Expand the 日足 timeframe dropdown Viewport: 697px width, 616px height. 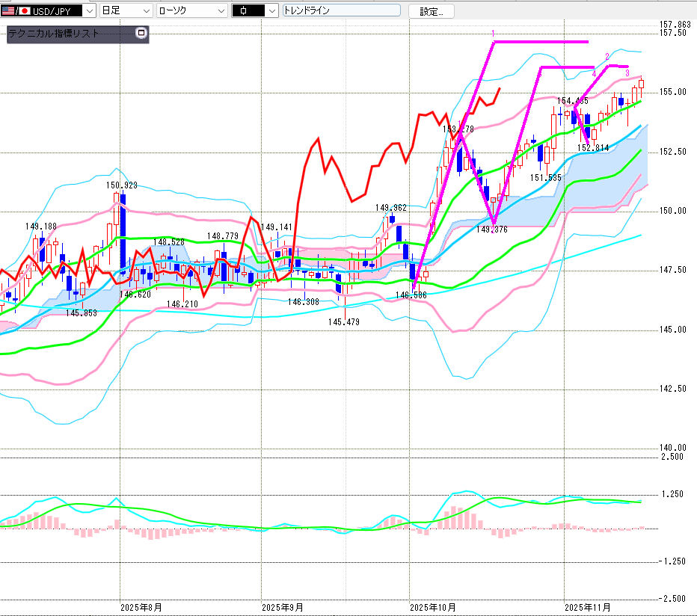pos(146,11)
